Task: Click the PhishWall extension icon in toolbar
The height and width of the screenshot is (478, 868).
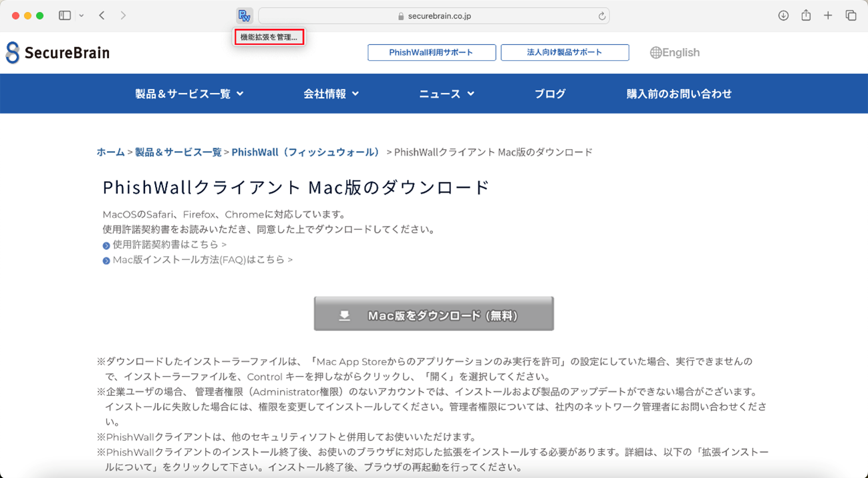Action: pos(245,15)
